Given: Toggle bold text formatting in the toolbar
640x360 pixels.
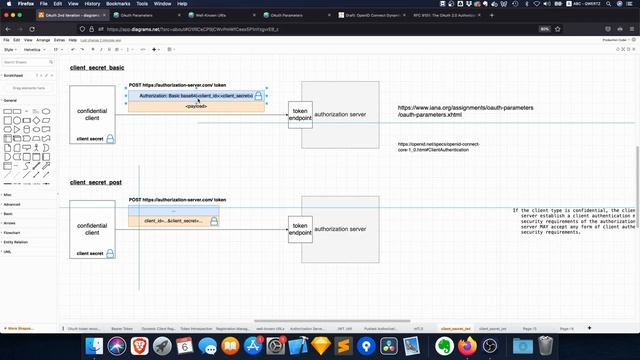Looking at the screenshot, I should [x=93, y=49].
